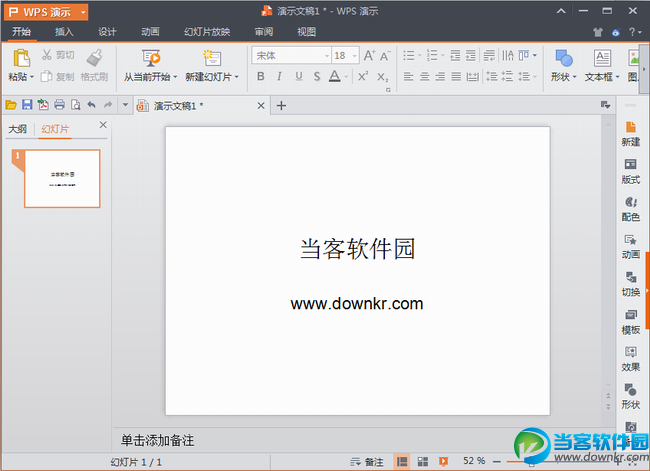Expand the 新建幻灯片 dropdown arrow
Screen dimensions: 650x471
coord(236,77)
